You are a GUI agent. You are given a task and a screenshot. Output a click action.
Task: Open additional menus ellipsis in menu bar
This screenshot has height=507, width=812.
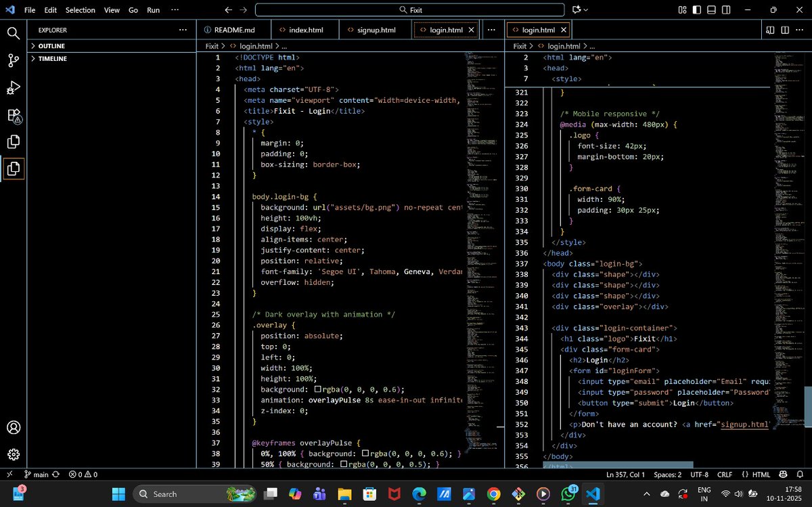[x=175, y=10]
